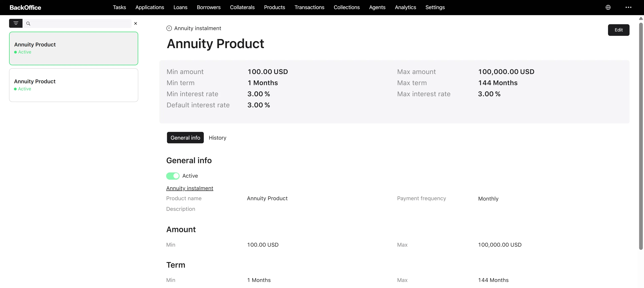
Task: Clear search with the X icon
Action: pos(136,24)
